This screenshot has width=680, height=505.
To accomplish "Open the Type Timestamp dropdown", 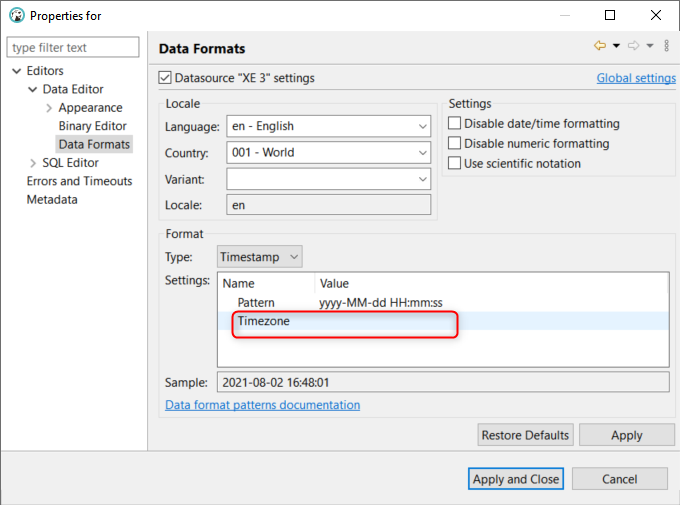I will 259,257.
